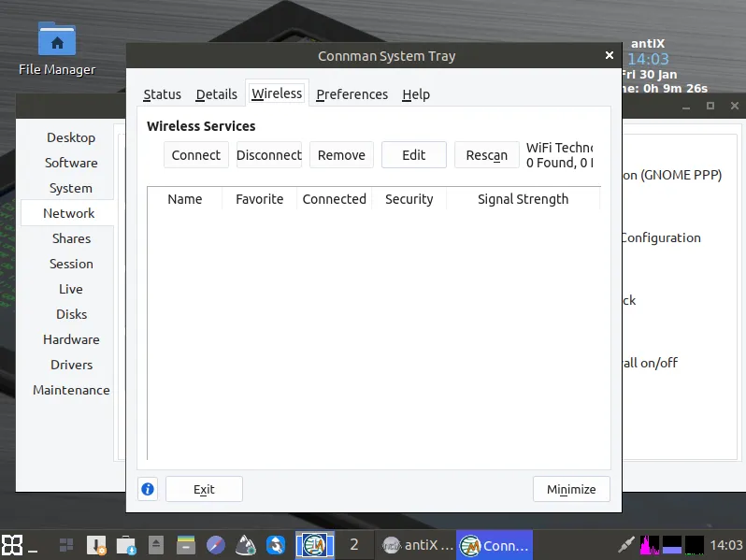Switch to the Status tab

click(163, 94)
